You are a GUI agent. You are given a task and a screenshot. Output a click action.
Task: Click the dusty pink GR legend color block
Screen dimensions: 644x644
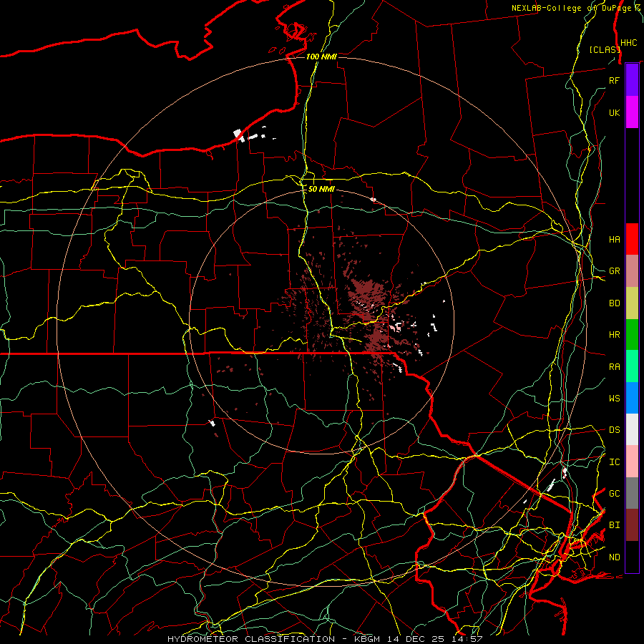(x=632, y=271)
